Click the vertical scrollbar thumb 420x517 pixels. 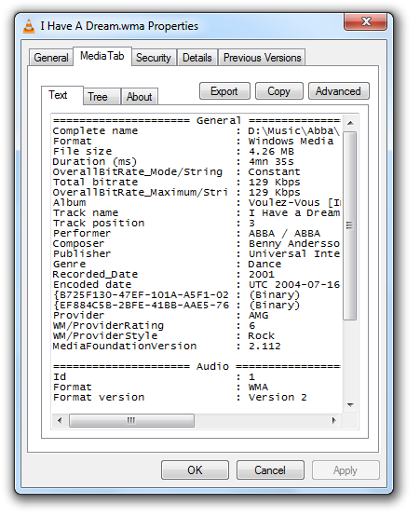click(x=350, y=225)
